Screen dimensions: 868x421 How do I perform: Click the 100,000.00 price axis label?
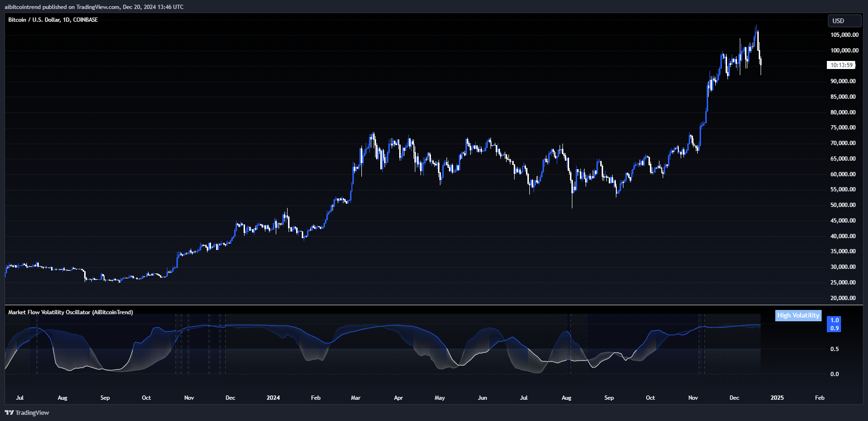(844, 51)
